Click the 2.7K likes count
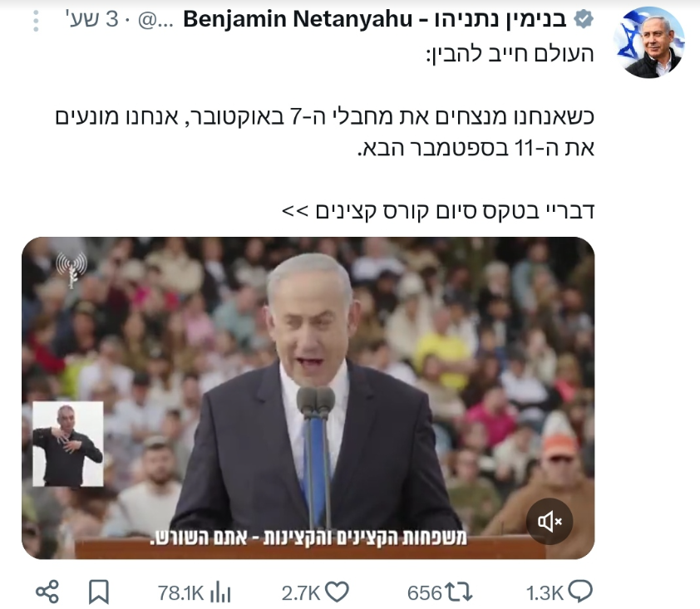This screenshot has width=700, height=609. tap(300, 593)
